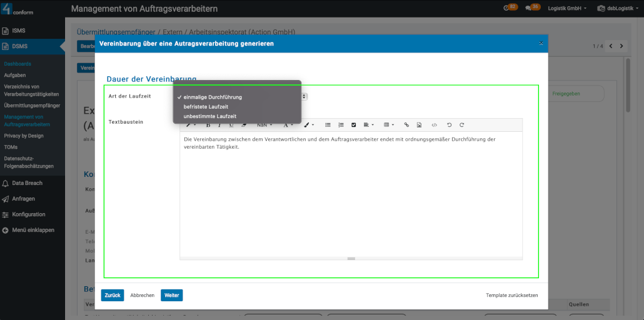The image size is (644, 320).
Task: Undo the last edit in the editor
Action: coord(449,125)
